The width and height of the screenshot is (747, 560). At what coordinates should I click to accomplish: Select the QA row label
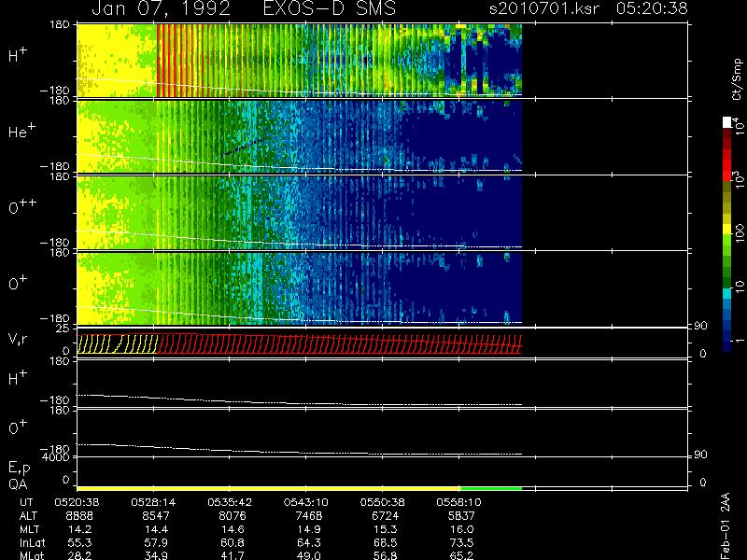pyautogui.click(x=18, y=484)
